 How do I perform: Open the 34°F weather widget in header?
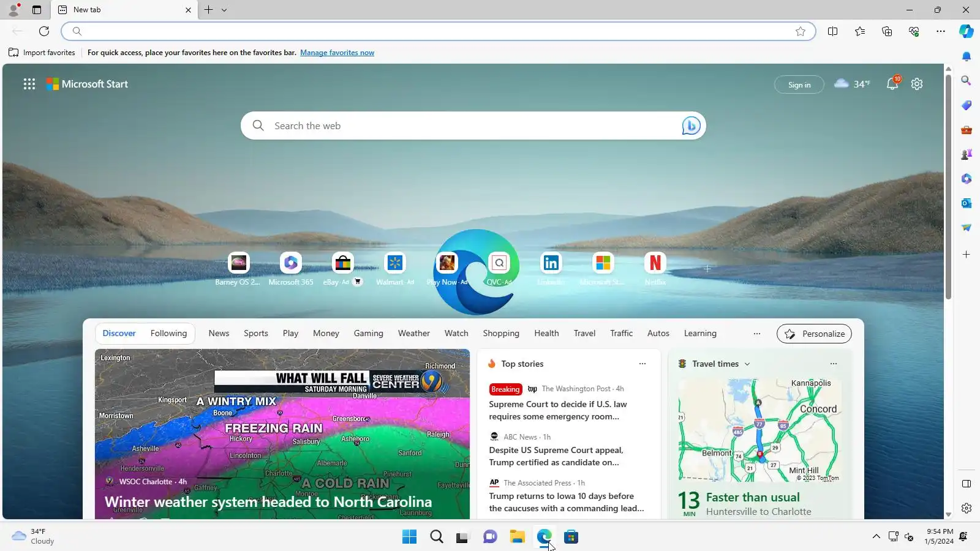852,84
